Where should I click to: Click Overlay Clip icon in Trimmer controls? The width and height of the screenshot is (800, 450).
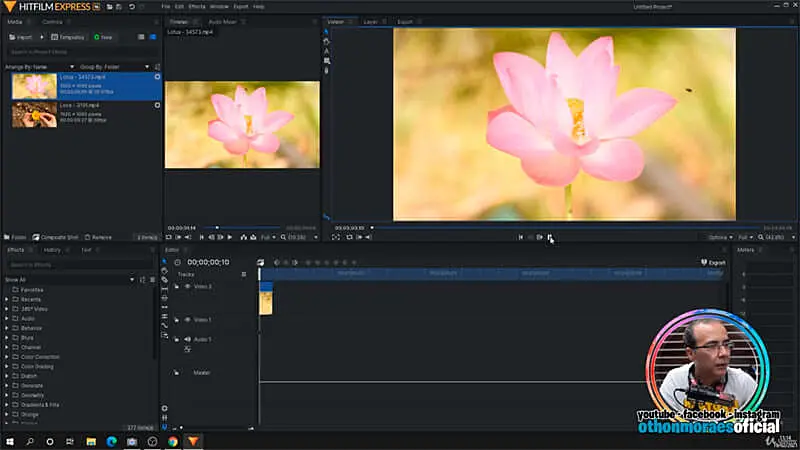(253, 237)
